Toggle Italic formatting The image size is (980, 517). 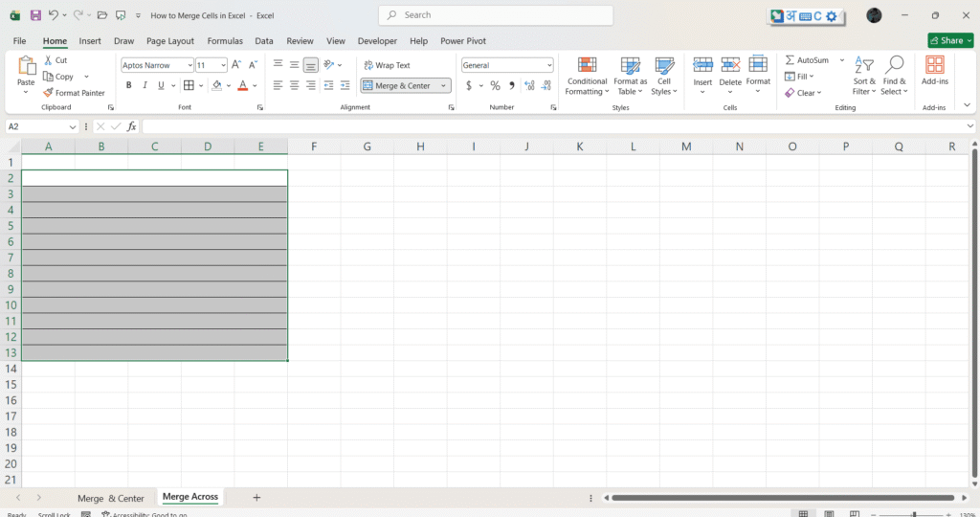(x=145, y=85)
